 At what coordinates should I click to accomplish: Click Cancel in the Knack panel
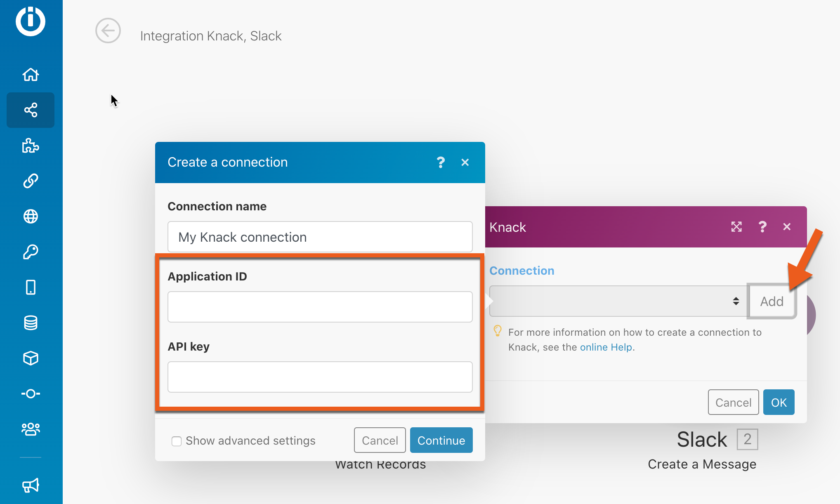[x=733, y=403]
